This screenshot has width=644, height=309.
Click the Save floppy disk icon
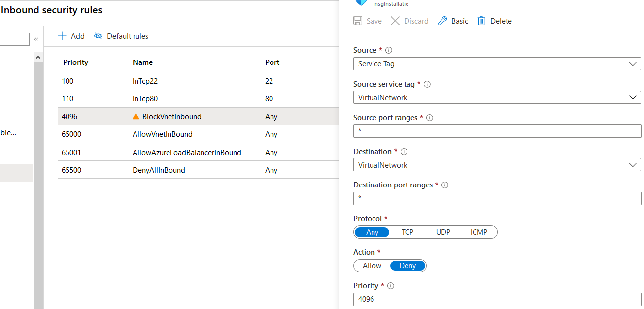pyautogui.click(x=358, y=21)
